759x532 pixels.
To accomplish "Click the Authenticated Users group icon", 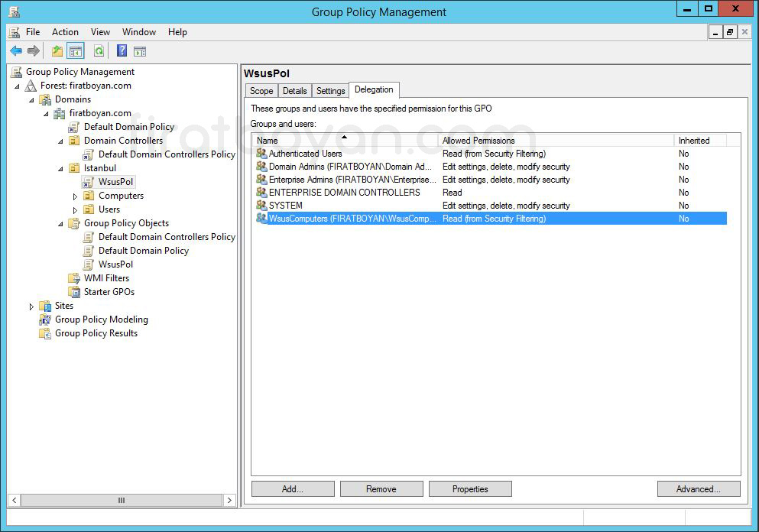I will pos(262,154).
